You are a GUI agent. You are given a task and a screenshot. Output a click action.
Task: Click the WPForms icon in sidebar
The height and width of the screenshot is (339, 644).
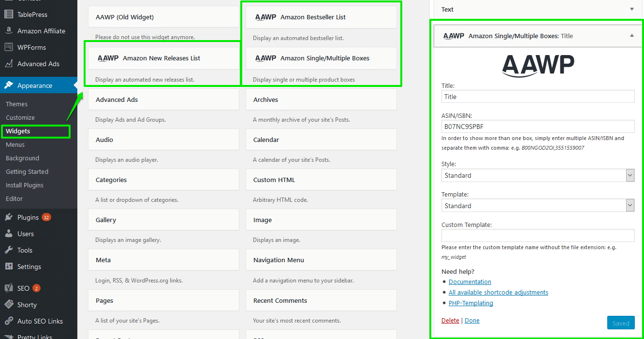[9, 47]
